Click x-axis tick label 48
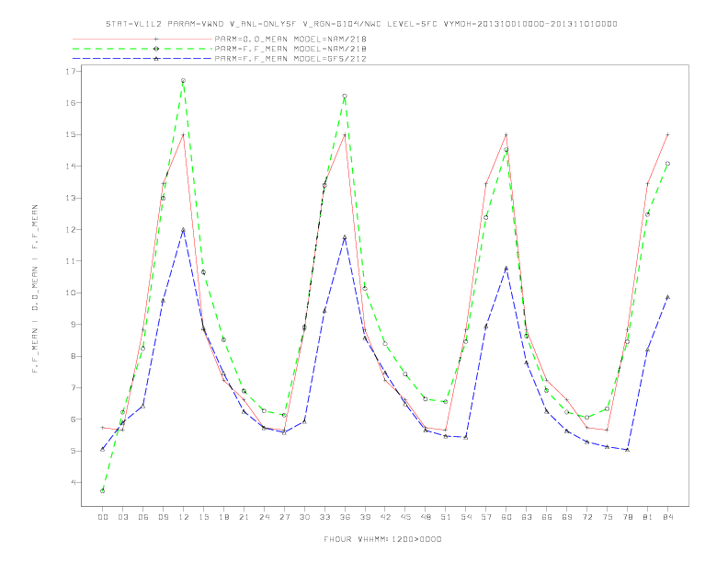Viewport: 728px width, 563px height. coord(426,517)
